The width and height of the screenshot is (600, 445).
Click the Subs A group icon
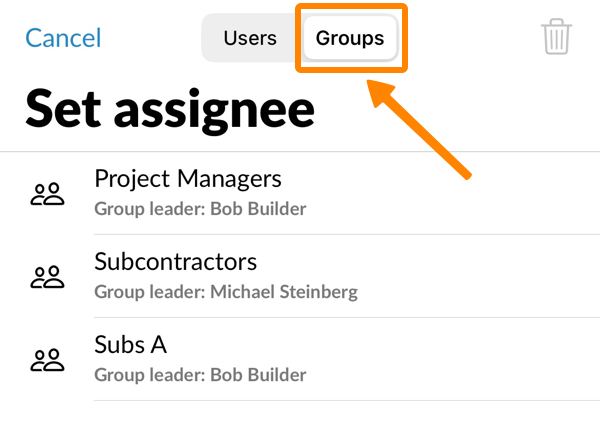pyautogui.click(x=47, y=360)
